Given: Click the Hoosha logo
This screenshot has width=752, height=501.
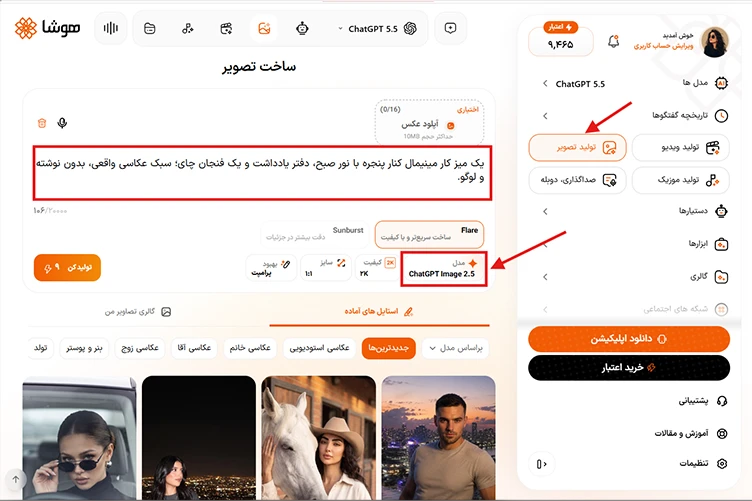Looking at the screenshot, I should point(47,28).
